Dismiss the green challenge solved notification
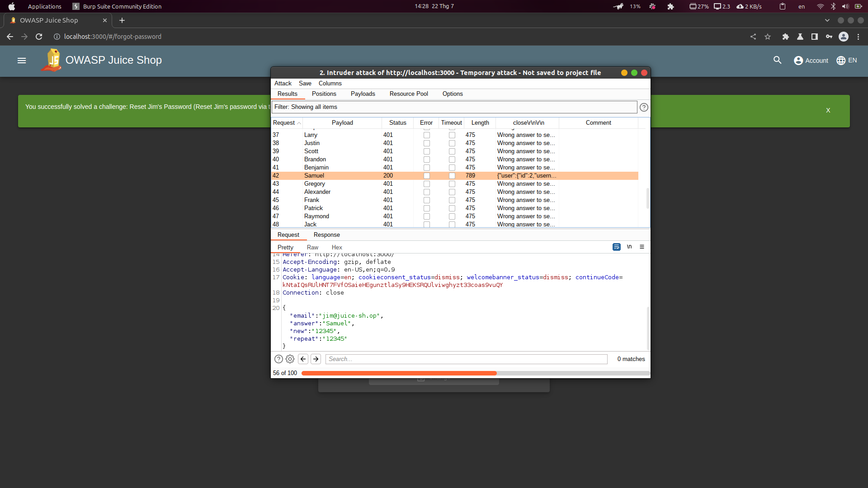868x488 pixels. pos(828,110)
